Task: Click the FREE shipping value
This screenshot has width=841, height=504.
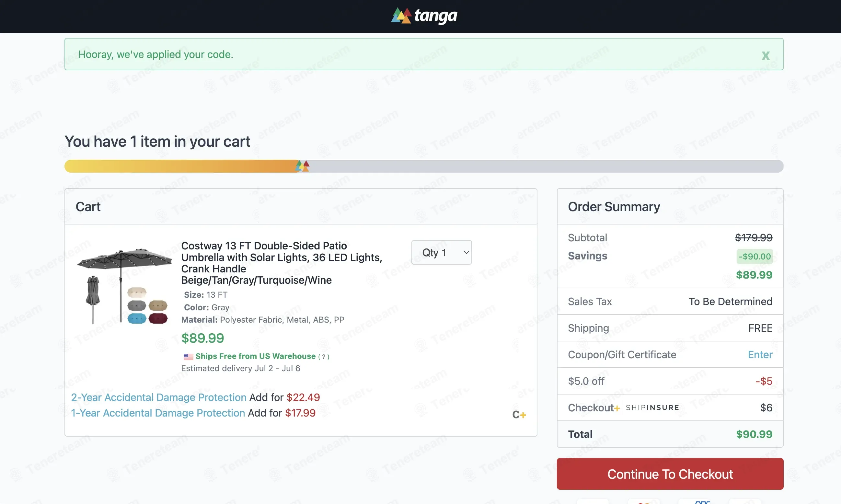Action: (x=760, y=328)
